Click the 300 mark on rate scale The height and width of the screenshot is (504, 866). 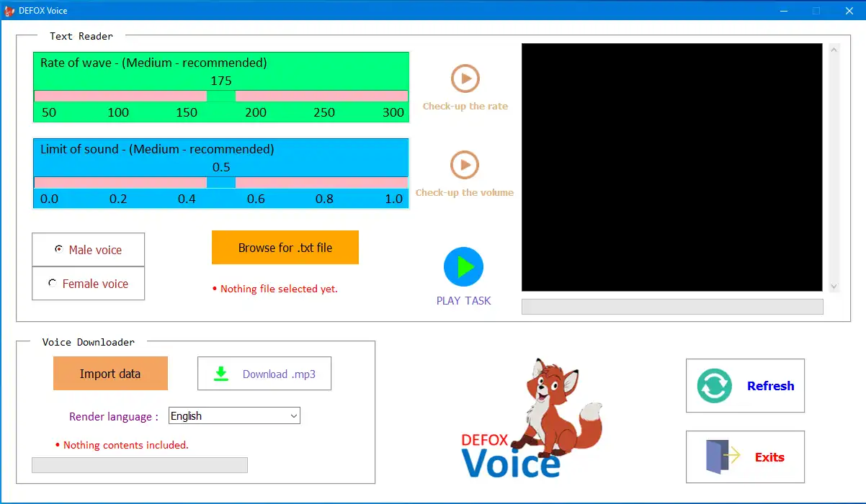[x=393, y=112]
